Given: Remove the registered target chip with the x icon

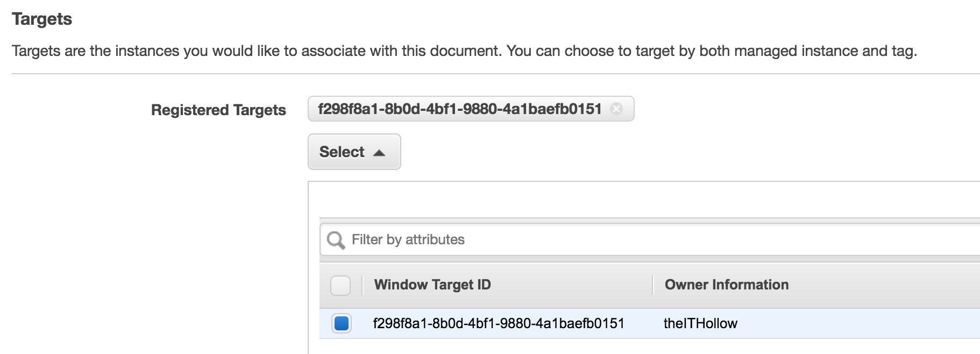Looking at the screenshot, I should [616, 109].
